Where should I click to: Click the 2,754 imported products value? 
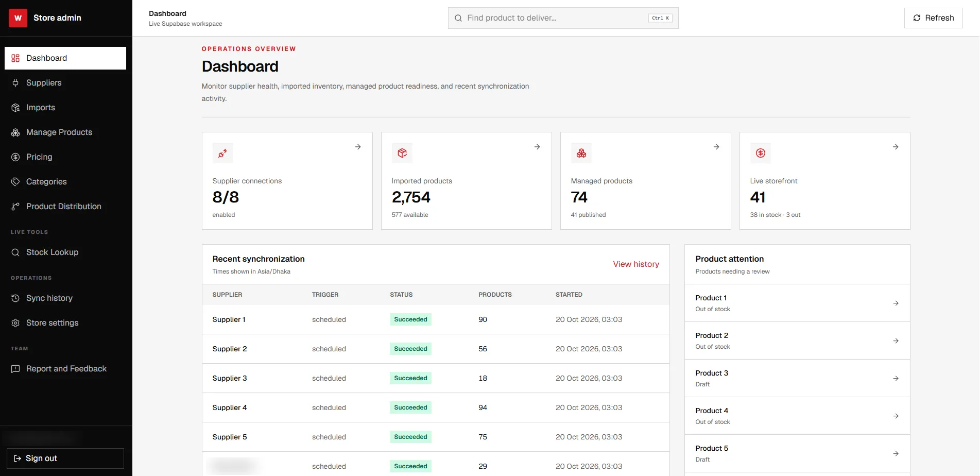(411, 197)
